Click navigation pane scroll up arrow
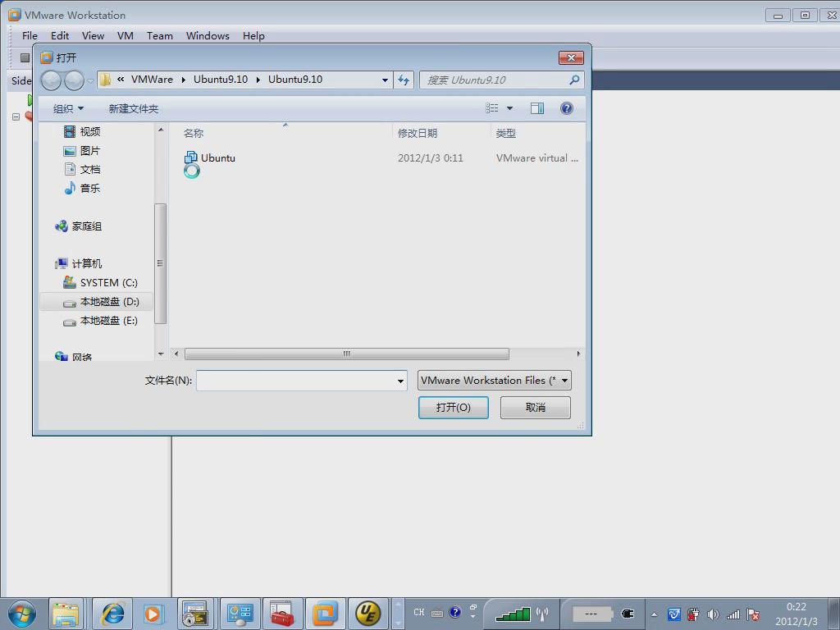Viewport: 840px width, 630px height. (x=161, y=130)
